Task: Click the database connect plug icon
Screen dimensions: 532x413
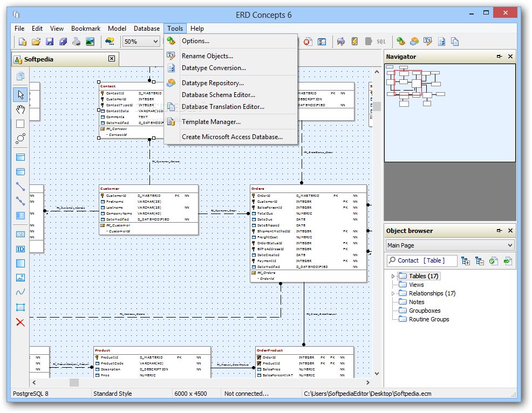Action: pos(341,42)
